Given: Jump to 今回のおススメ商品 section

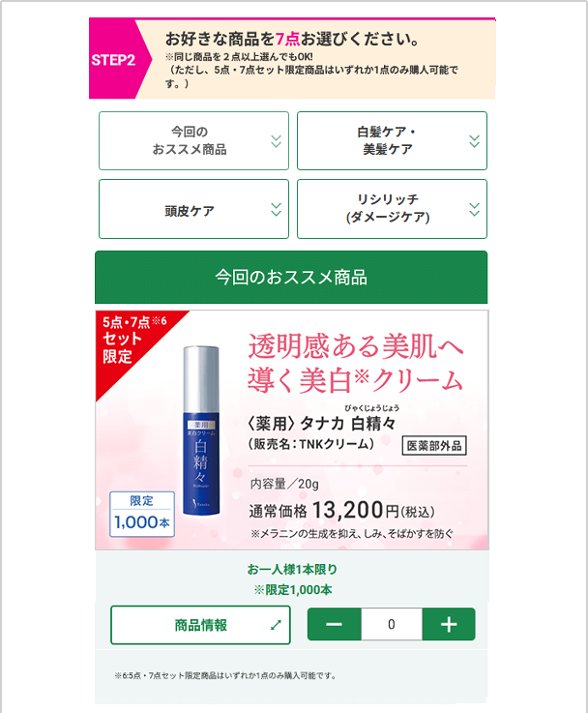Looking at the screenshot, I should 193,141.
